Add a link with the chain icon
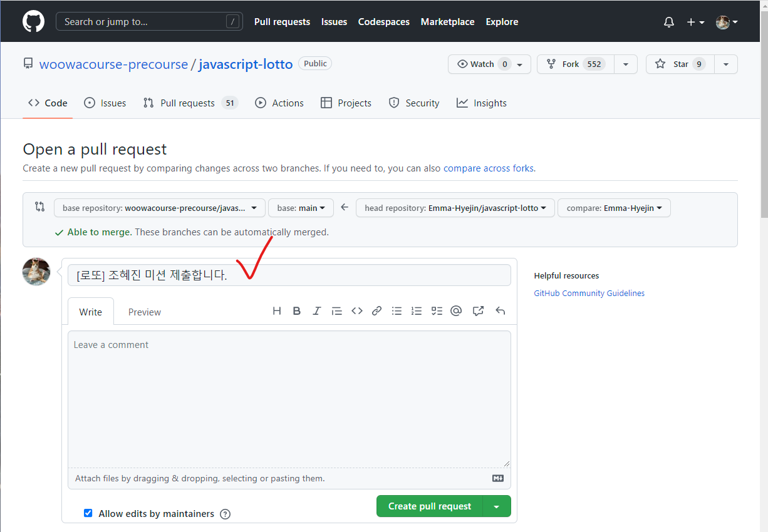The height and width of the screenshot is (532, 768). point(376,310)
